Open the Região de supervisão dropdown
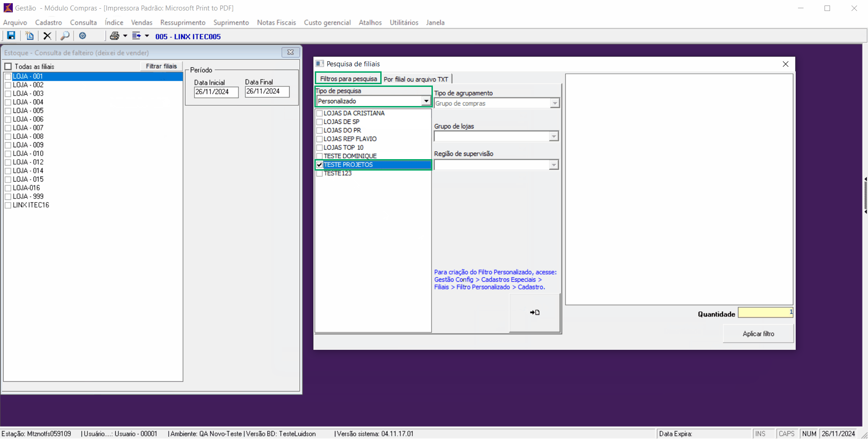868x439 pixels. pos(554,165)
